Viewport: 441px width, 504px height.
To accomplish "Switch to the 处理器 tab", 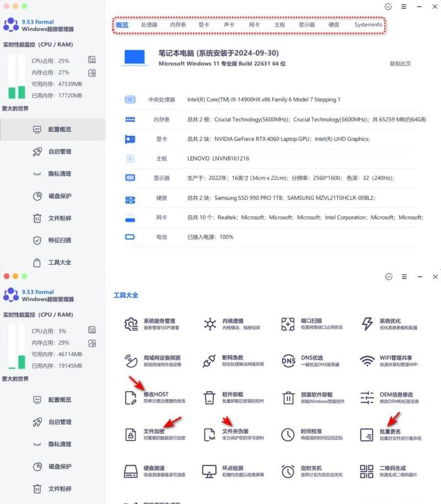I will click(149, 25).
